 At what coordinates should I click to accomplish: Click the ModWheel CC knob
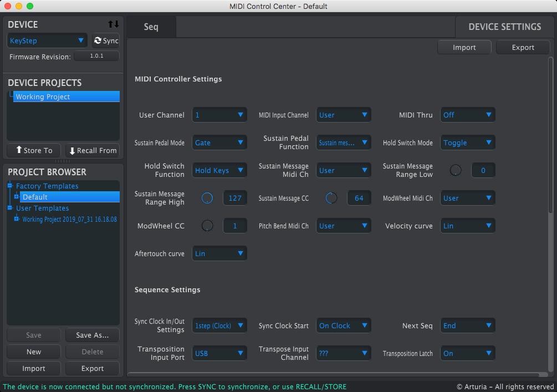click(207, 226)
